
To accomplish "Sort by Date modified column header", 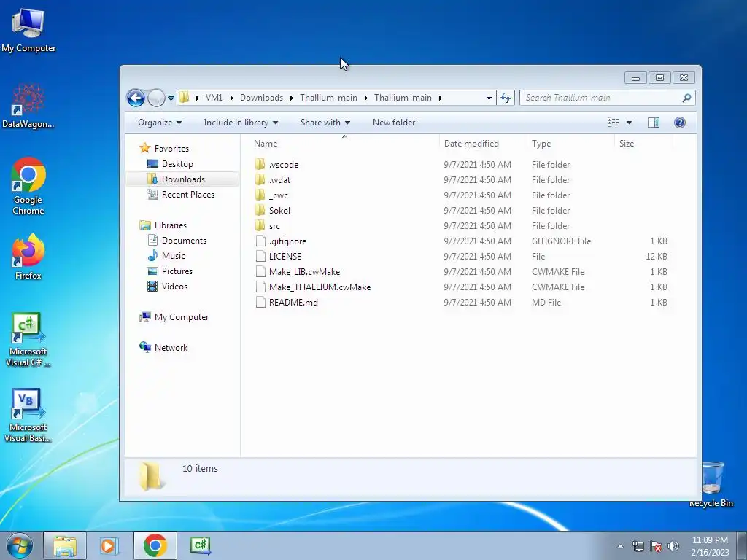I will [471, 144].
